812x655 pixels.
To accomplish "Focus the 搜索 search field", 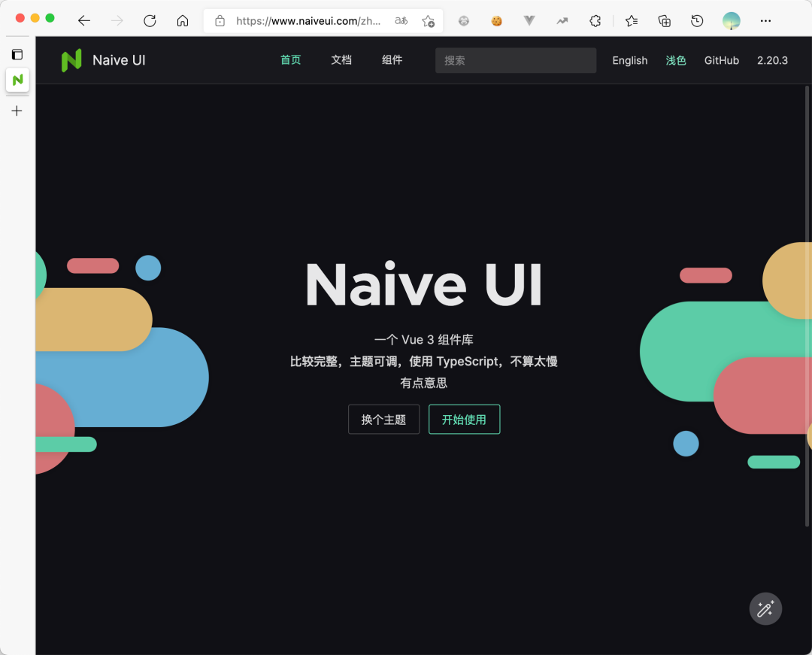I will click(x=516, y=60).
